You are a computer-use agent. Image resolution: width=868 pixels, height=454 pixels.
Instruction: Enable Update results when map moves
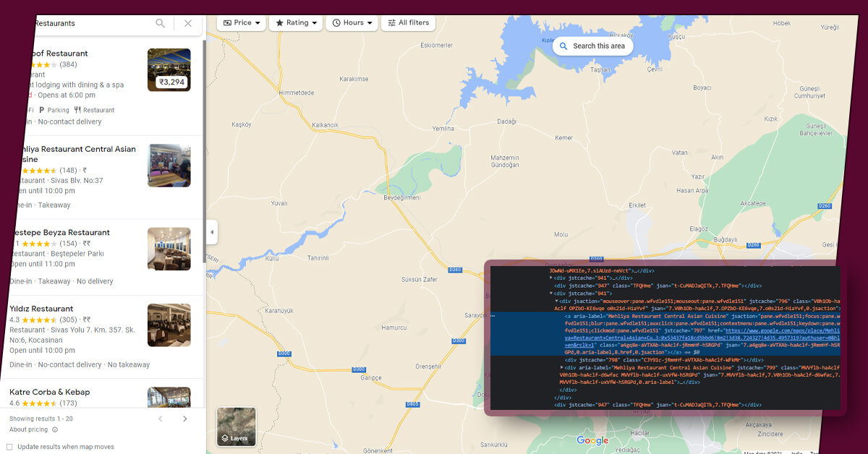pyautogui.click(x=9, y=447)
